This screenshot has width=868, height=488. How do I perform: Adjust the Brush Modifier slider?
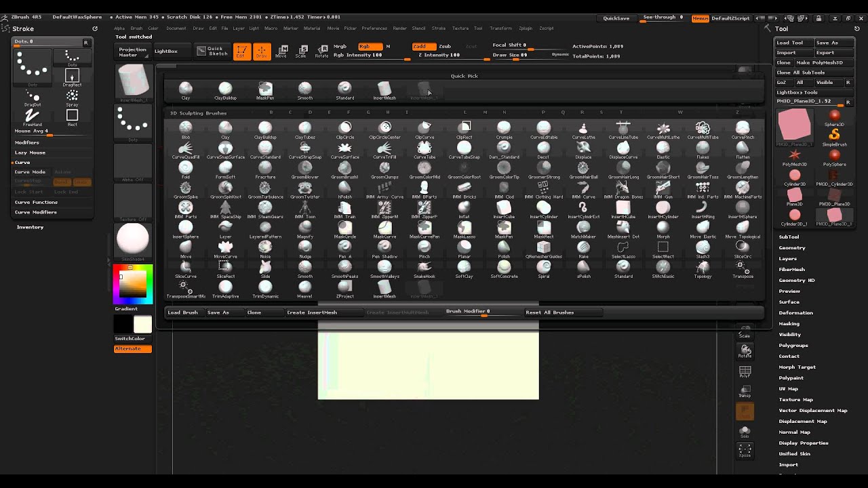click(x=483, y=312)
